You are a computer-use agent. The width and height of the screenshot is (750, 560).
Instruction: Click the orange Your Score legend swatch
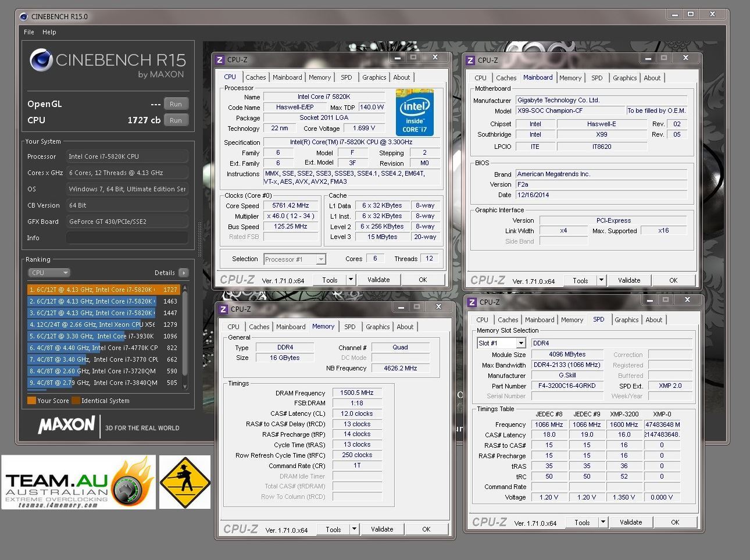coord(31,401)
